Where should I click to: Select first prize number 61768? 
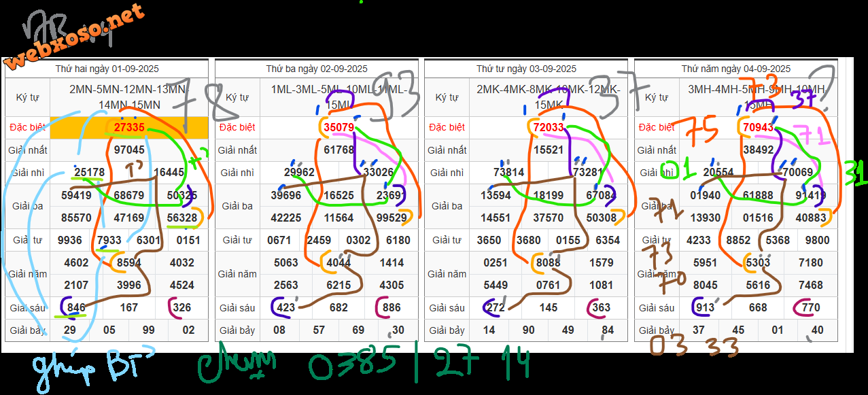338,150
